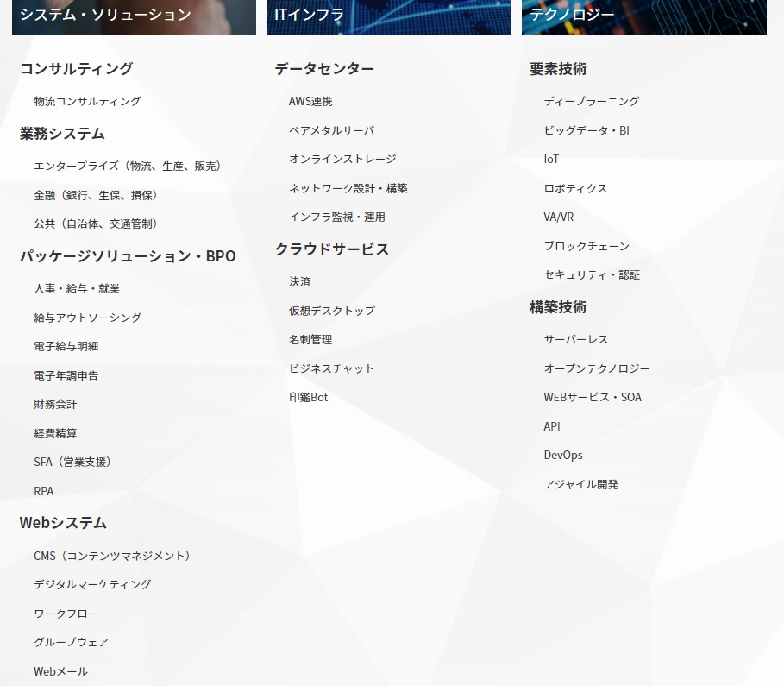Viewport: 784px width, 686px height.
Task: Click the データセンター heading
Action: [324, 68]
